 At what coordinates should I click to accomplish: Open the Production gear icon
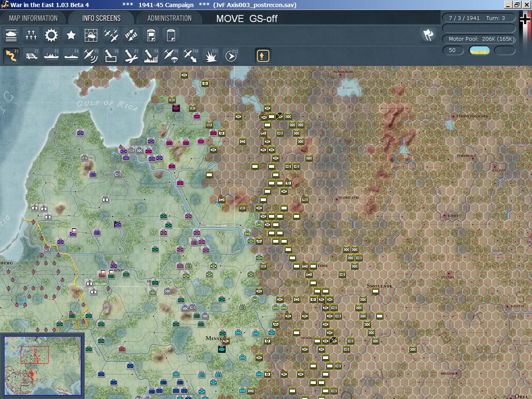[51, 35]
